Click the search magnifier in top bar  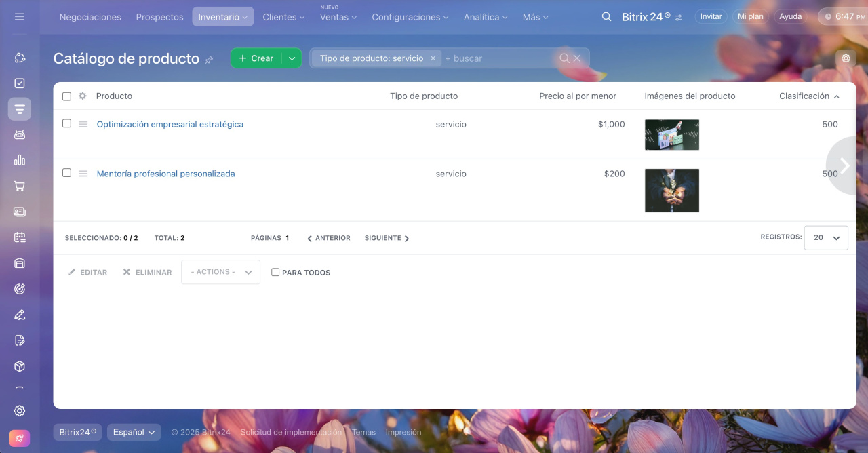pyautogui.click(x=606, y=17)
